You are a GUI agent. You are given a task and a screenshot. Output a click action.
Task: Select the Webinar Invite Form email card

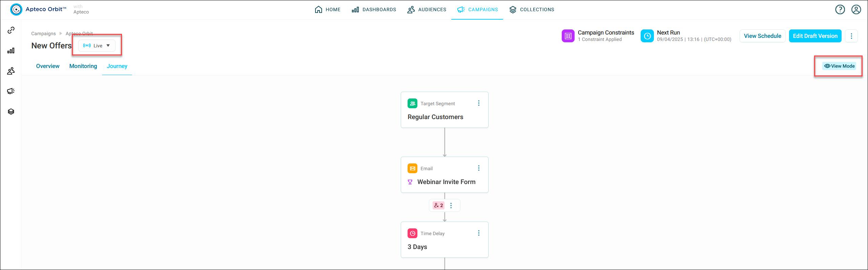[x=445, y=175]
